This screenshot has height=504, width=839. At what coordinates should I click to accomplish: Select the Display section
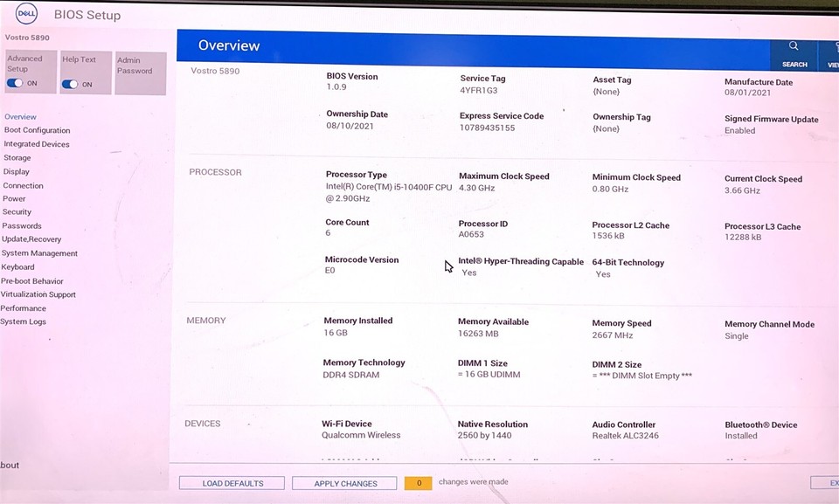coord(16,172)
